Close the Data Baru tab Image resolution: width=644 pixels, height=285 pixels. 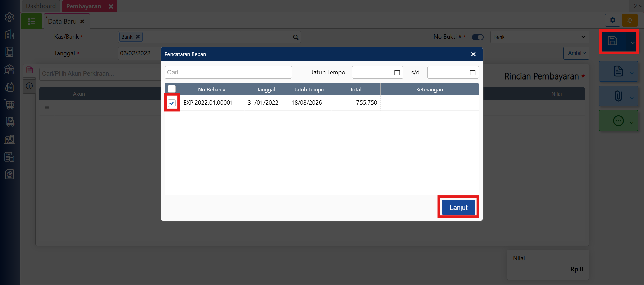[82, 21]
